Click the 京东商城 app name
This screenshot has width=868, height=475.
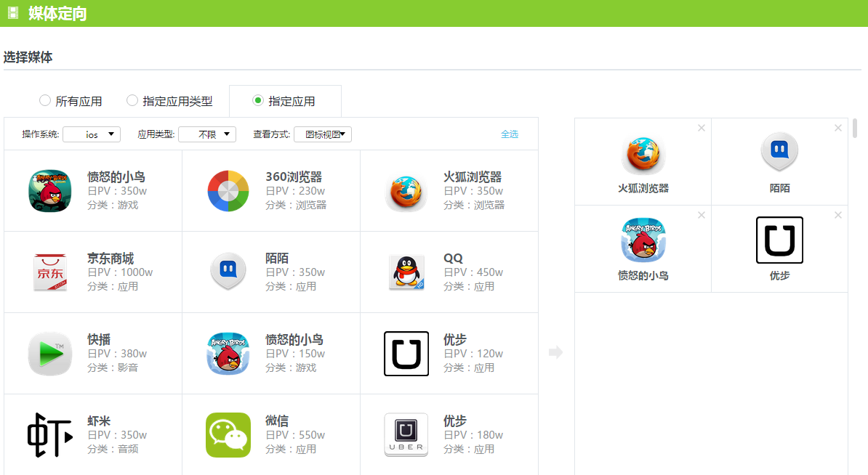click(x=110, y=259)
